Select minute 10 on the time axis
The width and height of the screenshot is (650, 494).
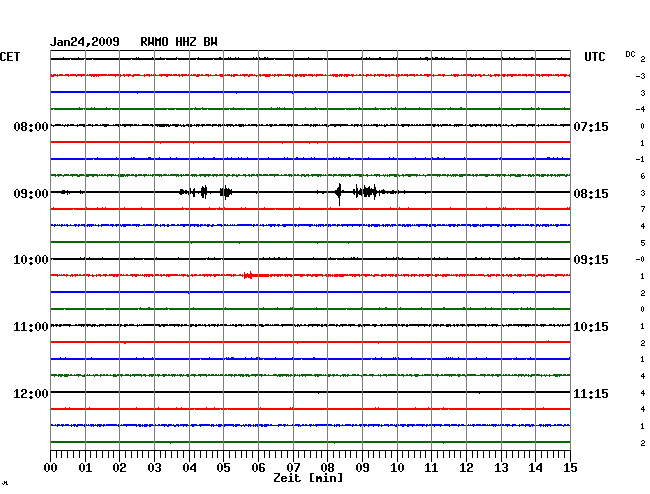397,468
